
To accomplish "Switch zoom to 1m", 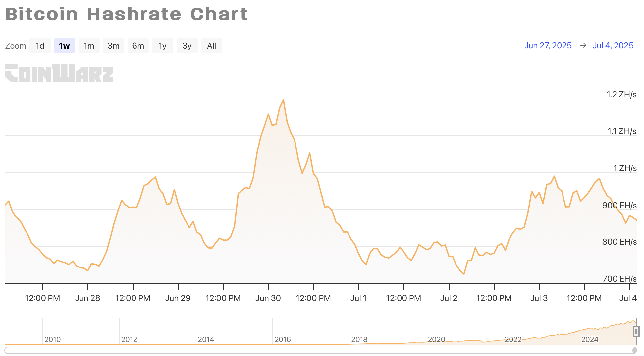I will point(89,46).
